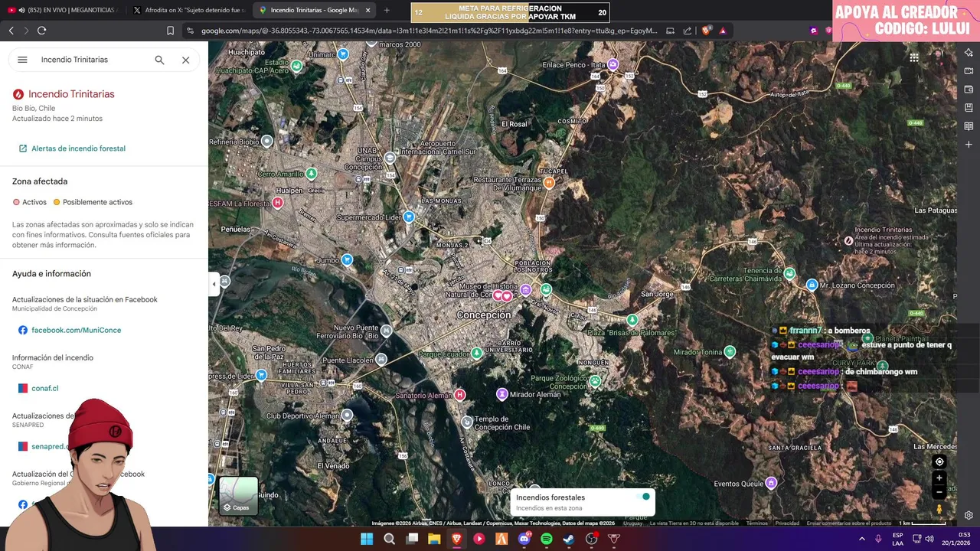Open the Windows Start menu
Image resolution: width=980 pixels, height=551 pixels.
click(367, 539)
